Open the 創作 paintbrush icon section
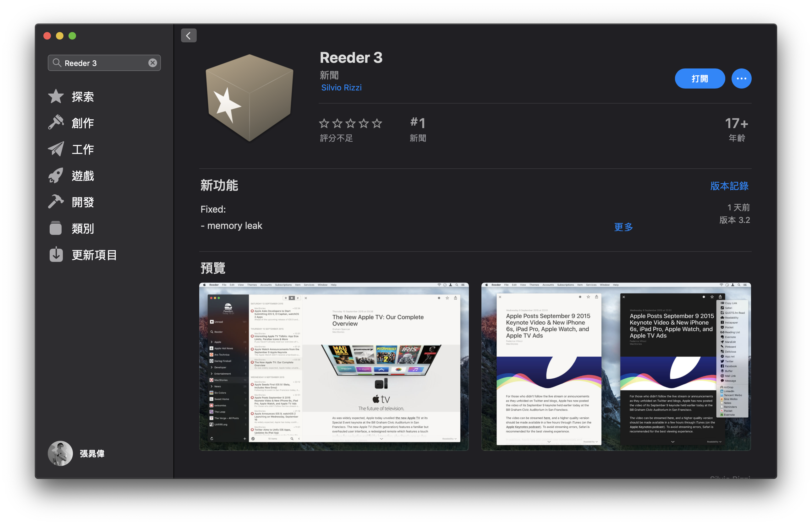This screenshot has width=812, height=525. [56, 123]
